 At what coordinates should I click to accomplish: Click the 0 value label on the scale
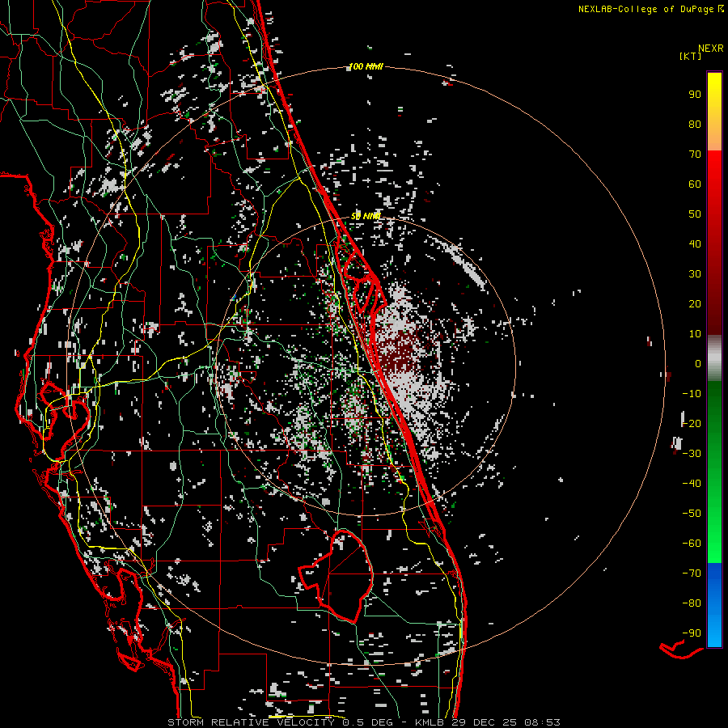click(698, 363)
